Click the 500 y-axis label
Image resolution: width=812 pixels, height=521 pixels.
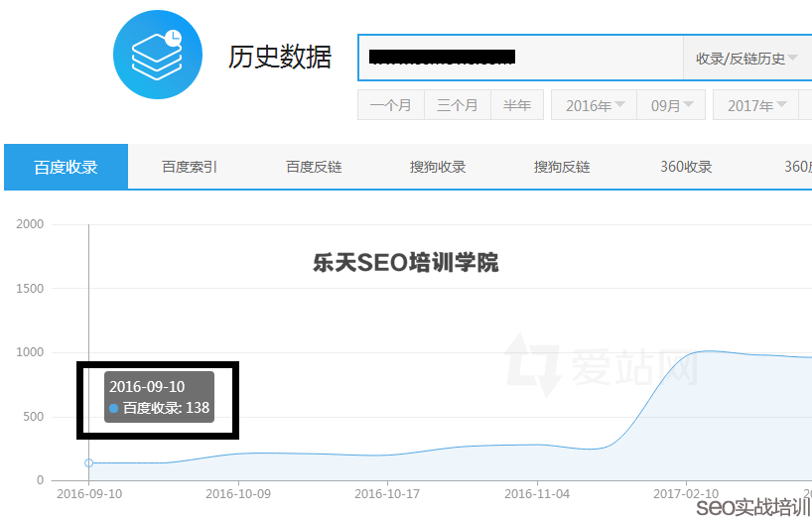pos(33,417)
